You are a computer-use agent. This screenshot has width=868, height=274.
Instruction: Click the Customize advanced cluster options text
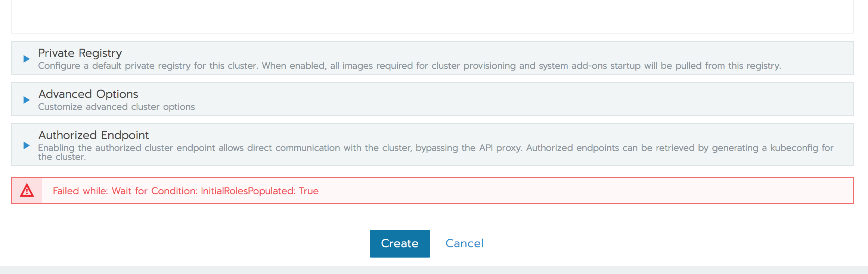tap(116, 106)
